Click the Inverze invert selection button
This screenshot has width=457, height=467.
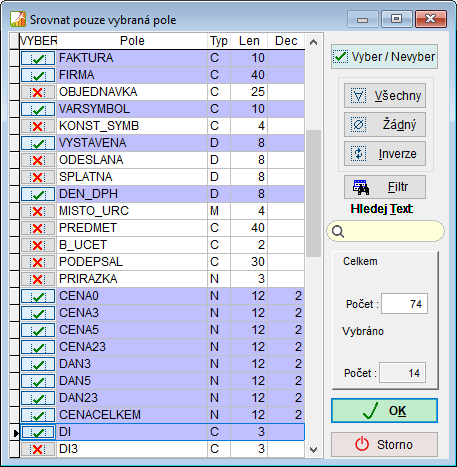coord(385,154)
